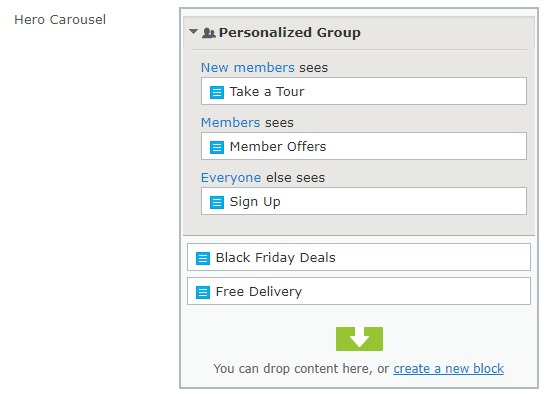Viewport: 544px width, 394px height.
Task: Click the Personalized Group people icon
Action: click(209, 33)
